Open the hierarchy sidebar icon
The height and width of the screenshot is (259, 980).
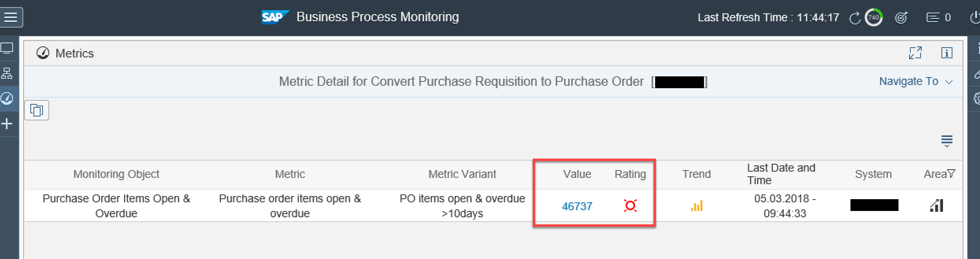[7, 73]
